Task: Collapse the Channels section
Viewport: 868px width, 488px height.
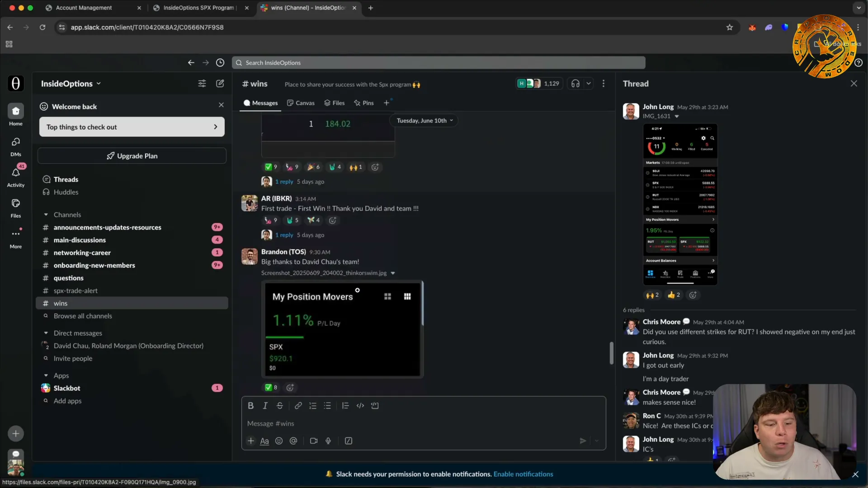Action: [46, 215]
